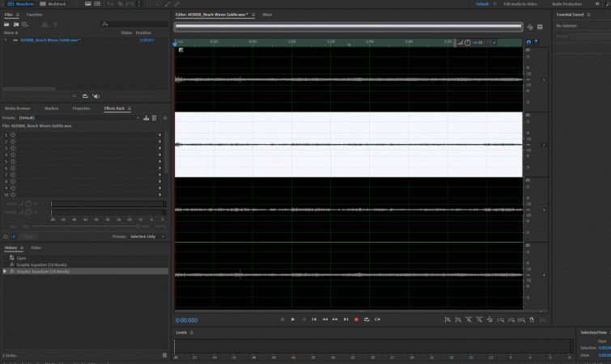Toggle channel 2 enable button
Image resolution: width=611 pixels, height=364 pixels.
(544, 145)
